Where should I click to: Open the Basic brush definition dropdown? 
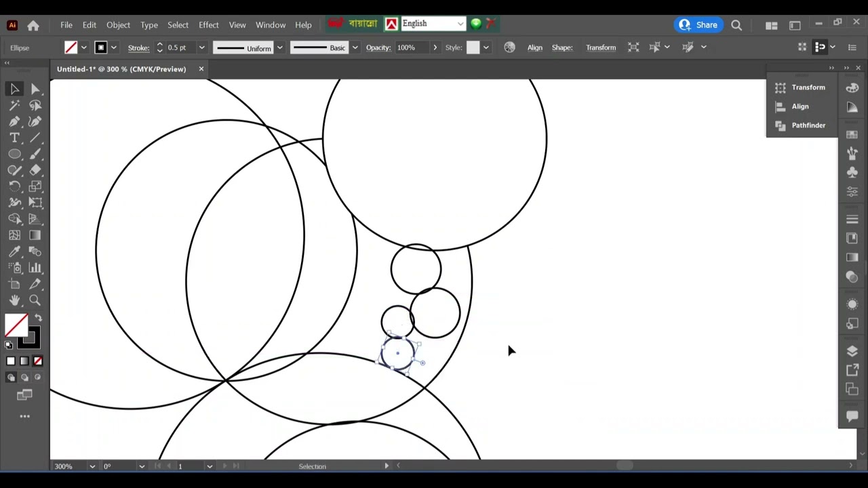(x=355, y=47)
